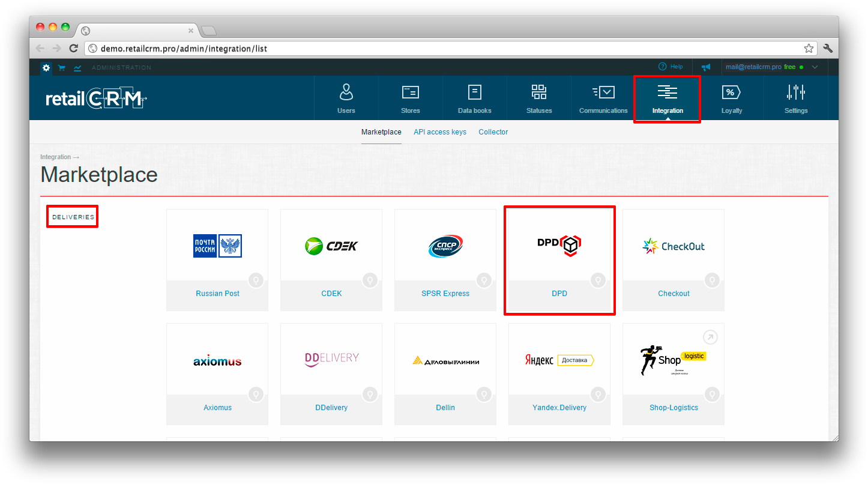
Task: Open the Loyalty section icon
Action: click(x=731, y=92)
